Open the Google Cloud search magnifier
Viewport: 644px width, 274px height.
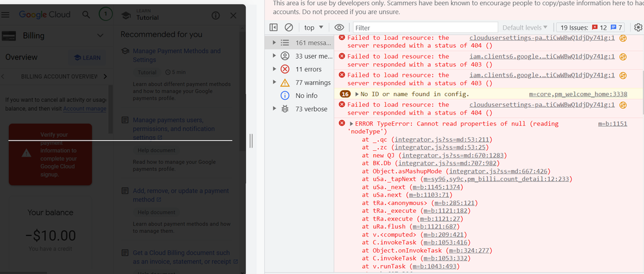(86, 15)
